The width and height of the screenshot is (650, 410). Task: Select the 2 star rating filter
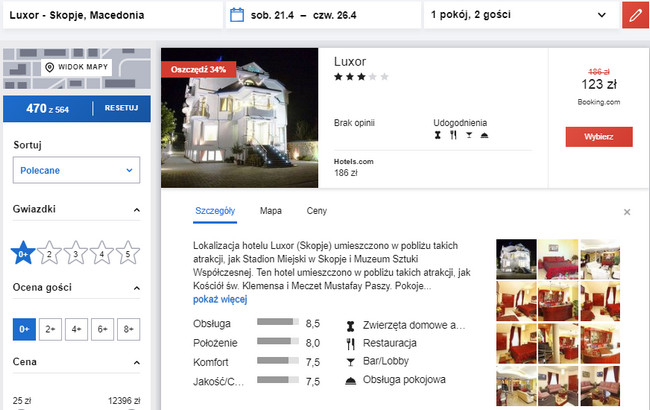pos(49,253)
